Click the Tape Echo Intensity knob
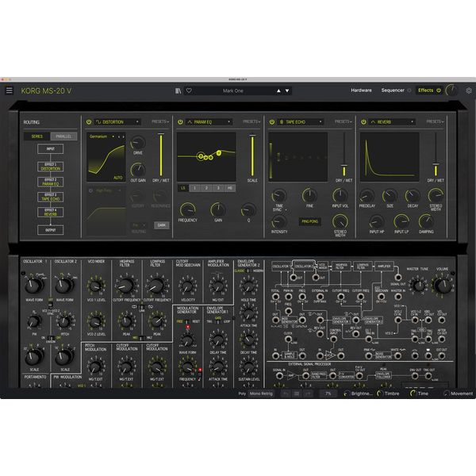 click(x=279, y=222)
